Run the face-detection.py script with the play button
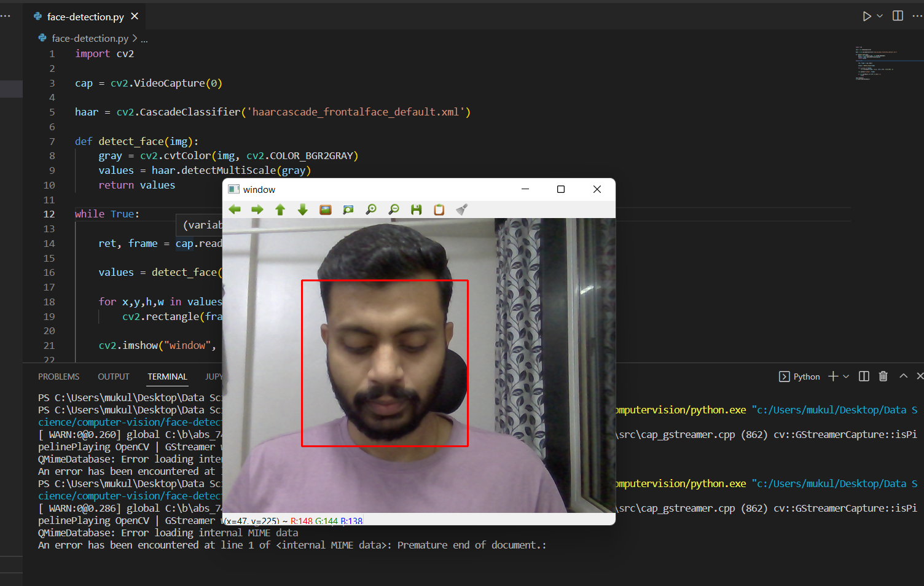The width and height of the screenshot is (924, 586). point(866,16)
